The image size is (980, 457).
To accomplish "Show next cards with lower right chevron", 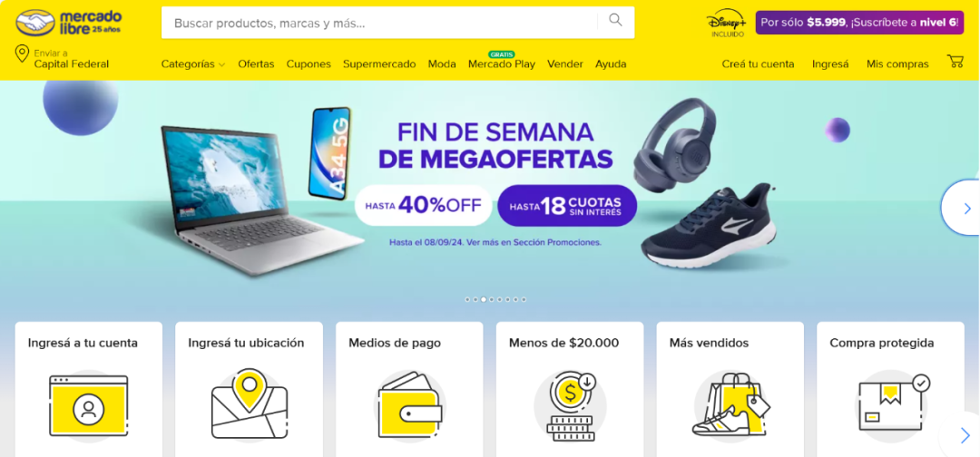I will [x=965, y=434].
